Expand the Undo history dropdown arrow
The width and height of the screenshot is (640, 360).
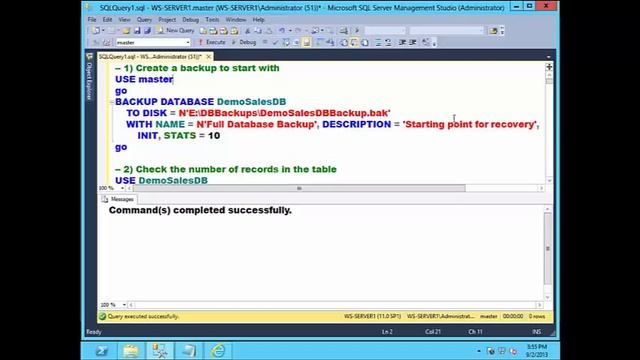click(x=290, y=31)
